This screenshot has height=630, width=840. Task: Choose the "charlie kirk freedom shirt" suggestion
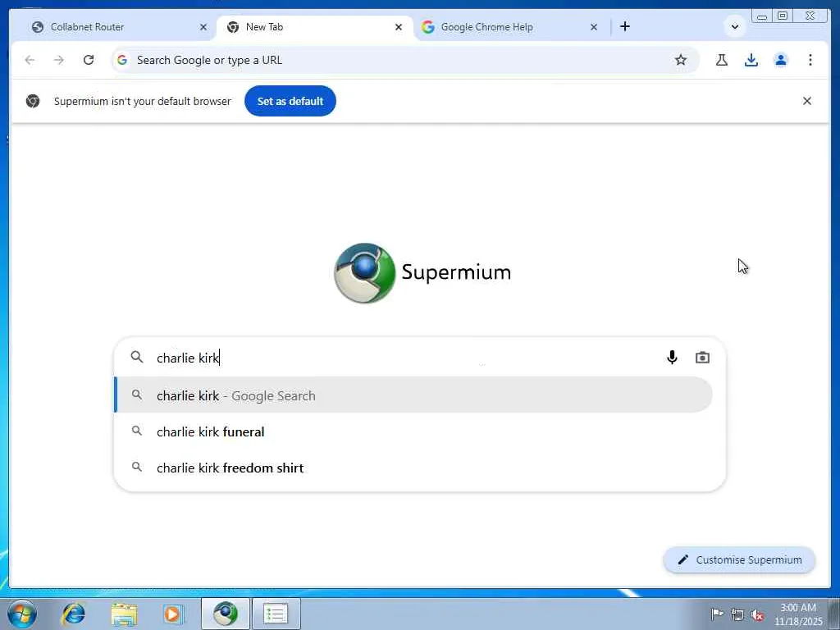pos(413,468)
